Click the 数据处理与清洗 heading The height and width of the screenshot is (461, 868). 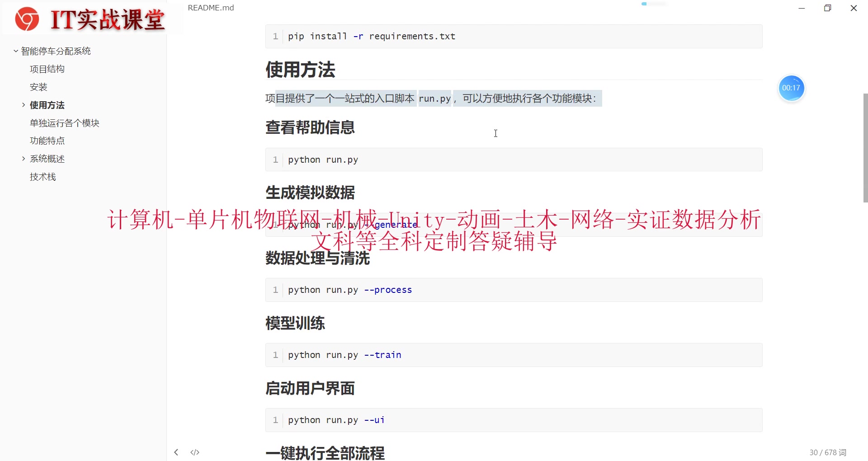[317, 258]
